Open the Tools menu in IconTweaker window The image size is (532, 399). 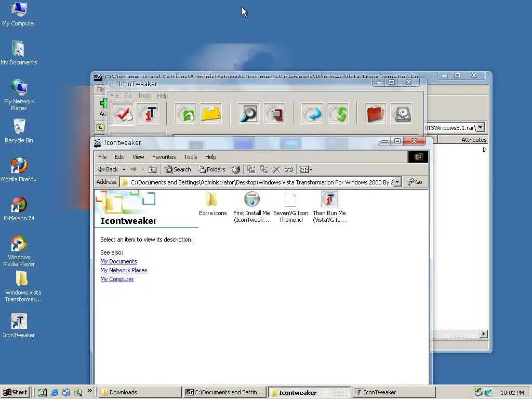click(x=144, y=96)
